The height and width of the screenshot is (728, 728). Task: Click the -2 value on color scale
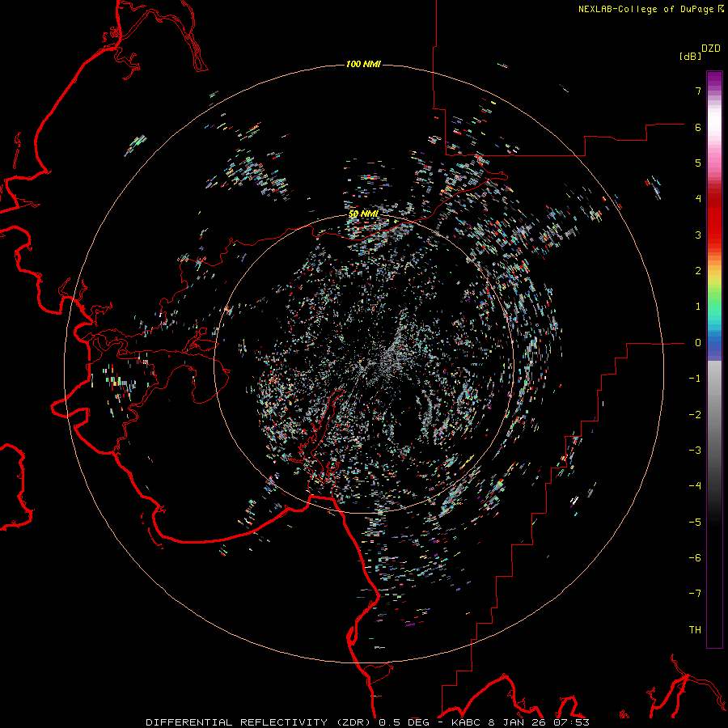pyautogui.click(x=695, y=415)
